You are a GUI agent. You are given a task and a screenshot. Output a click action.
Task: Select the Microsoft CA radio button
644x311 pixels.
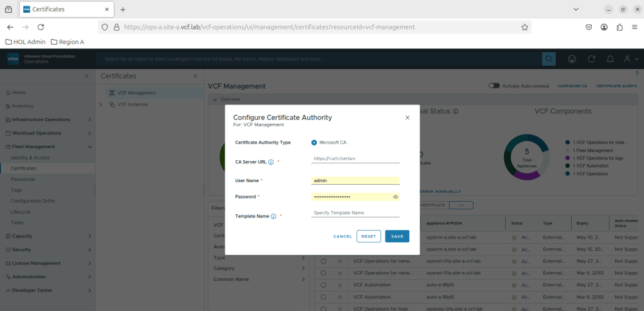314,143
